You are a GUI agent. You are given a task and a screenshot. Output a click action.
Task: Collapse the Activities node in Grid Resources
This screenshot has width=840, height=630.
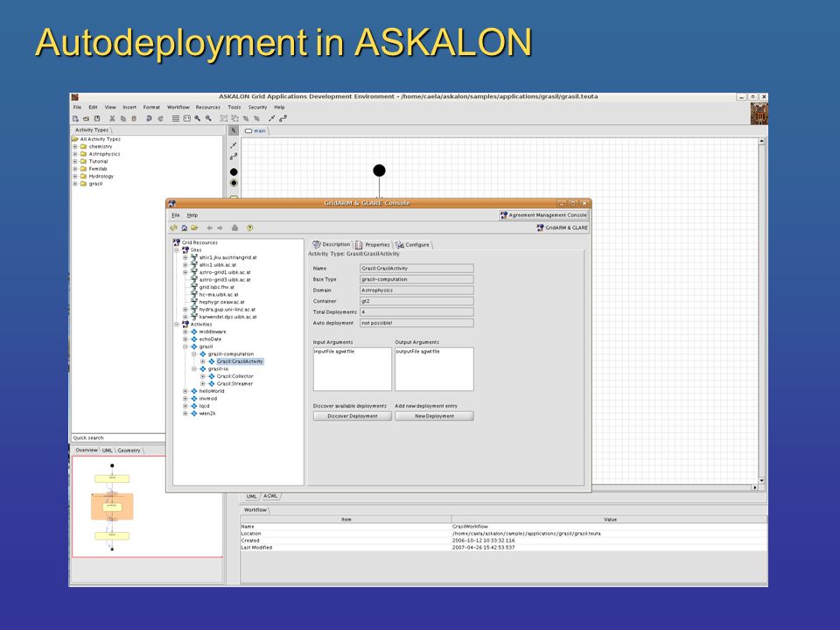coord(176,324)
